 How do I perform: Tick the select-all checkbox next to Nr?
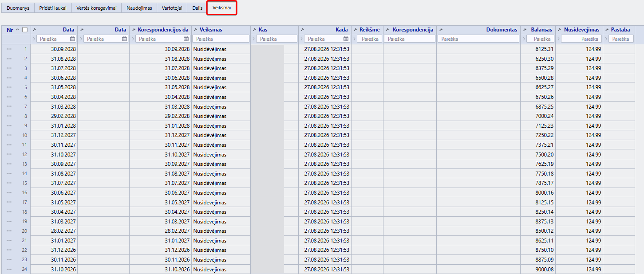pos(25,30)
